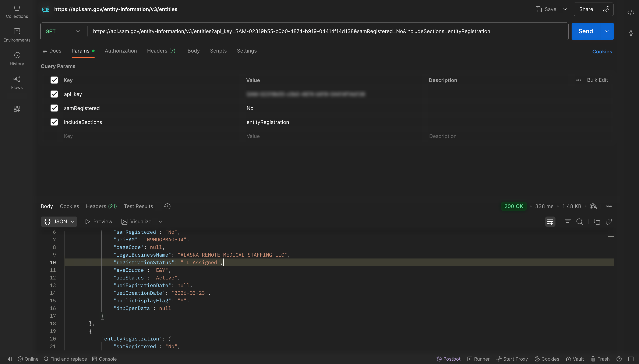Toggle the select-all params header checkbox
Screen dimensions: 639x364
54,80
